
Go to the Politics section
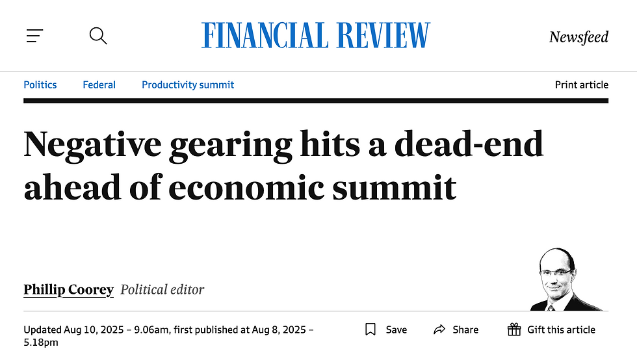[x=40, y=84]
